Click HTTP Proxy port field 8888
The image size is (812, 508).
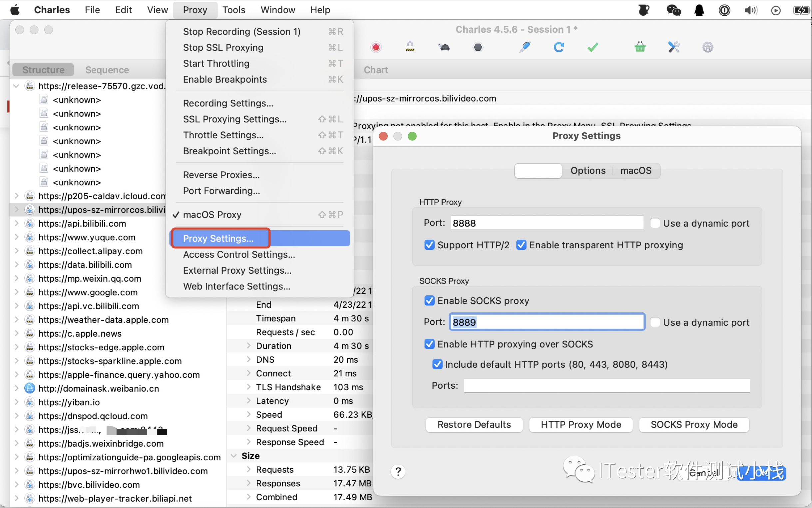pyautogui.click(x=547, y=223)
